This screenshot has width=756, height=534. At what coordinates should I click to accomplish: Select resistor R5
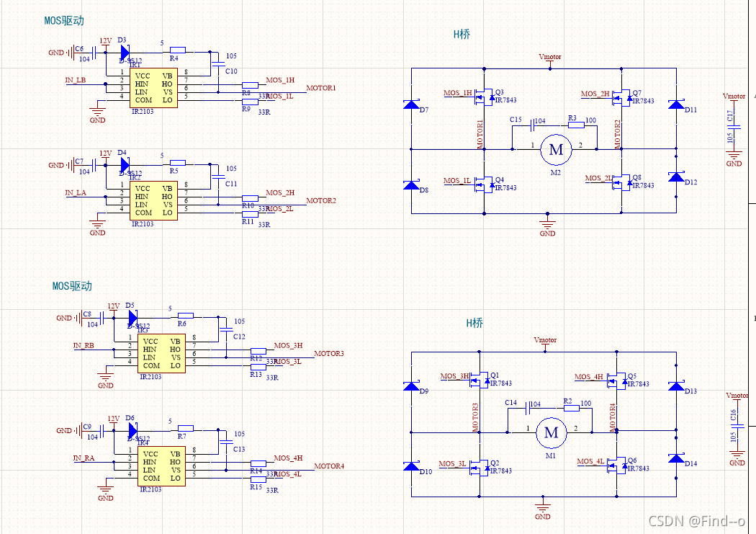pyautogui.click(x=177, y=163)
